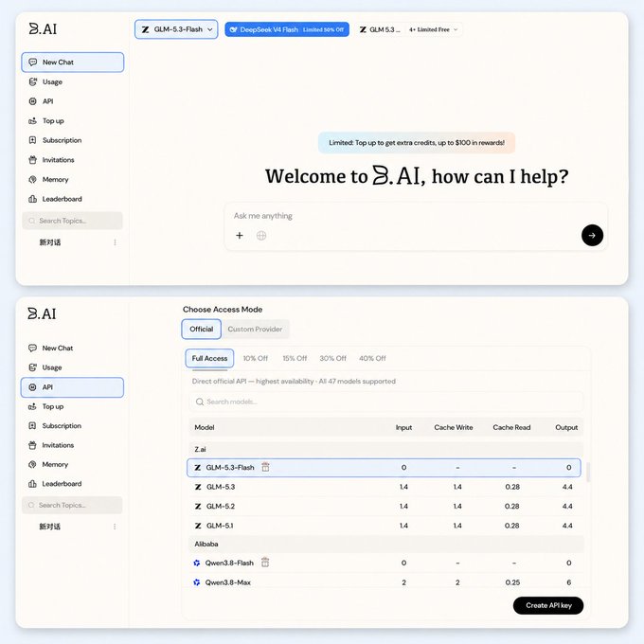The image size is (644, 644).
Task: Click the gift icon next to Qwen3.8-Flash row
Action: pos(265,563)
